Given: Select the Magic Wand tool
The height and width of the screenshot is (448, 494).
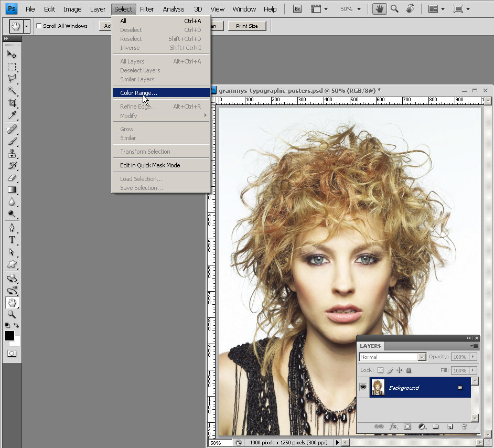Looking at the screenshot, I should pyautogui.click(x=12, y=91).
